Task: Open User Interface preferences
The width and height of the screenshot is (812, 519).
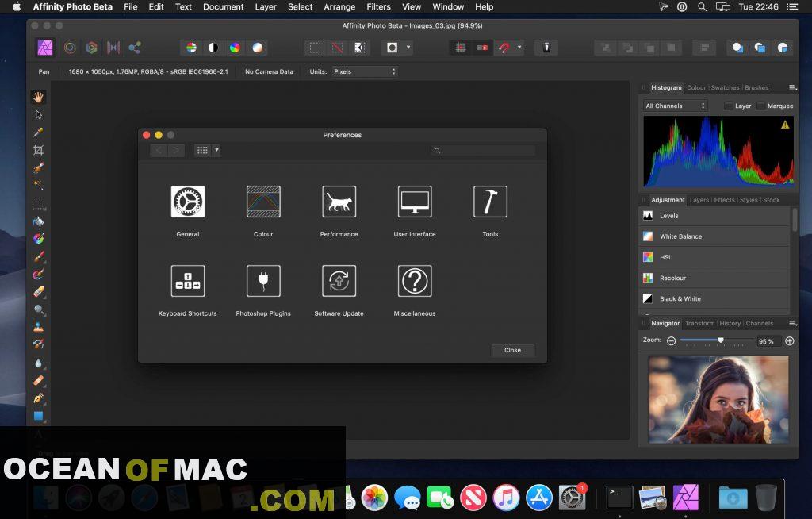Action: (414, 202)
